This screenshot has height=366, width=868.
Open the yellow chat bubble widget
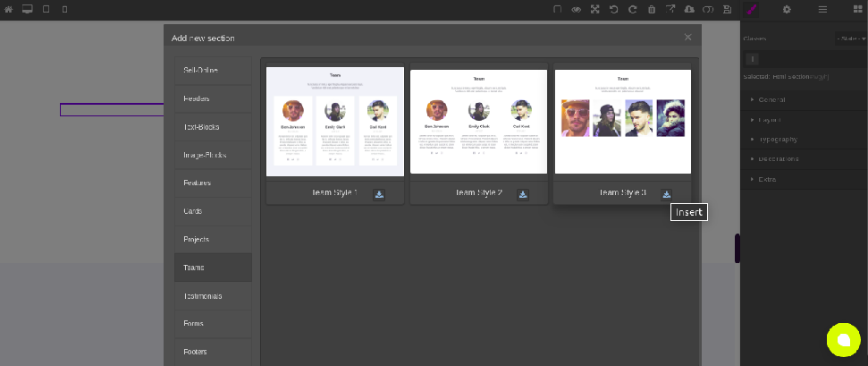pos(844,340)
